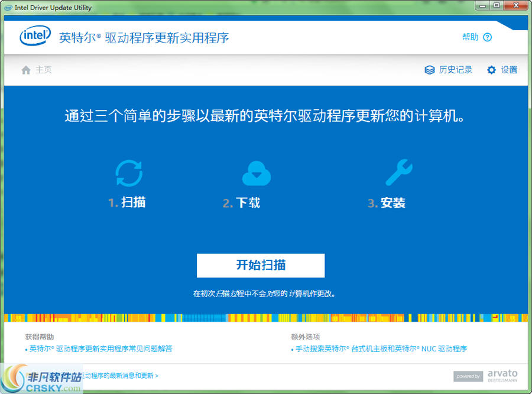Minimize the application window

click(481, 5)
